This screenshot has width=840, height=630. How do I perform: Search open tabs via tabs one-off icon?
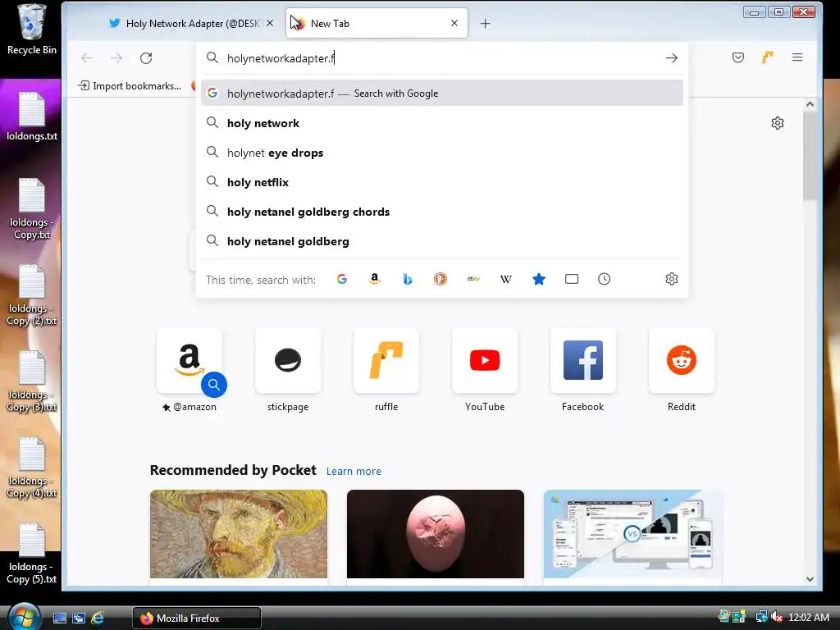pos(572,279)
